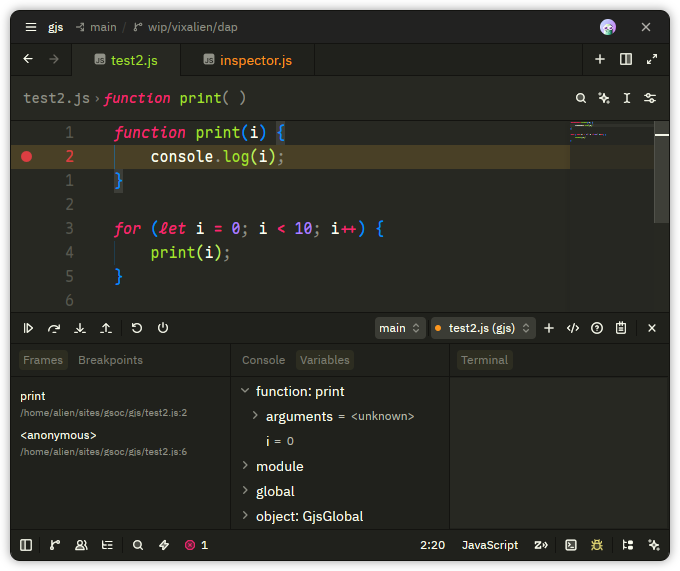Toggle selections text cursor icon
Image resolution: width=680 pixels, height=571 pixels.
[x=627, y=98]
